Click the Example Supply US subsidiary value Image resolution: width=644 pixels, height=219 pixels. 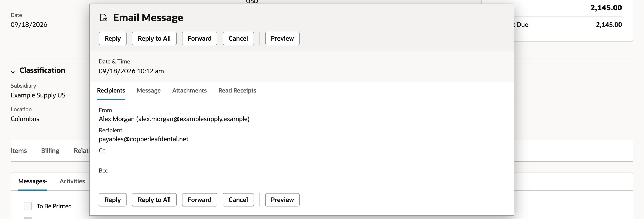(38, 95)
